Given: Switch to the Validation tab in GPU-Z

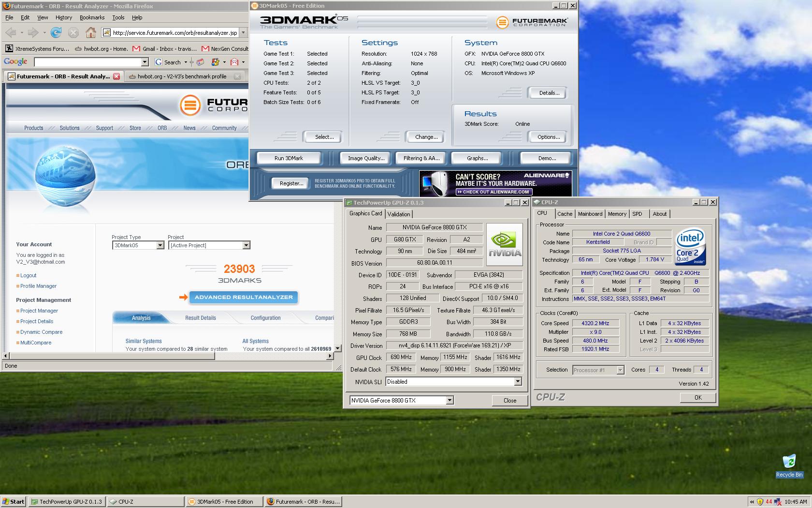Looking at the screenshot, I should tap(399, 214).
